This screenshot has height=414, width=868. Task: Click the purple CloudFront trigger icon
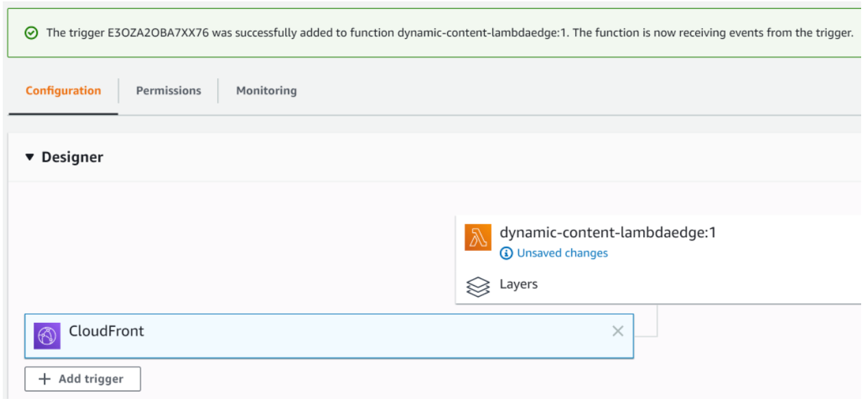coord(47,336)
